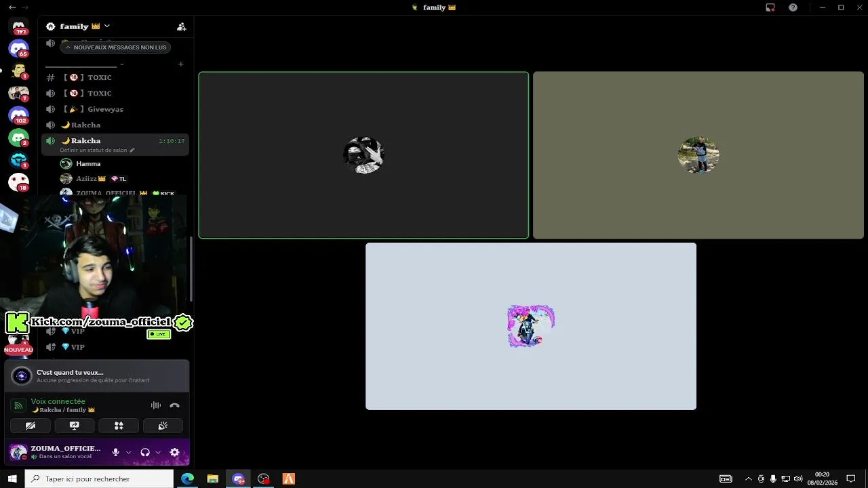Open the C'est quand tu veux quest card
This screenshot has width=868, height=488.
[97, 376]
